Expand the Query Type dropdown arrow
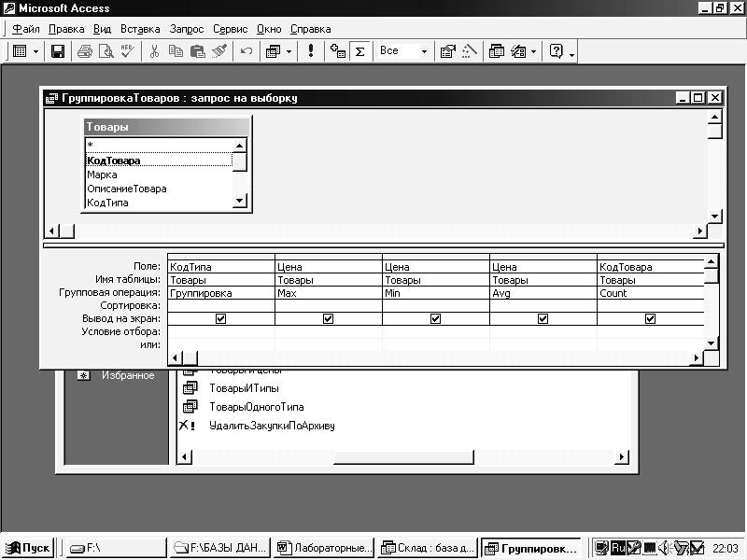 (x=289, y=51)
